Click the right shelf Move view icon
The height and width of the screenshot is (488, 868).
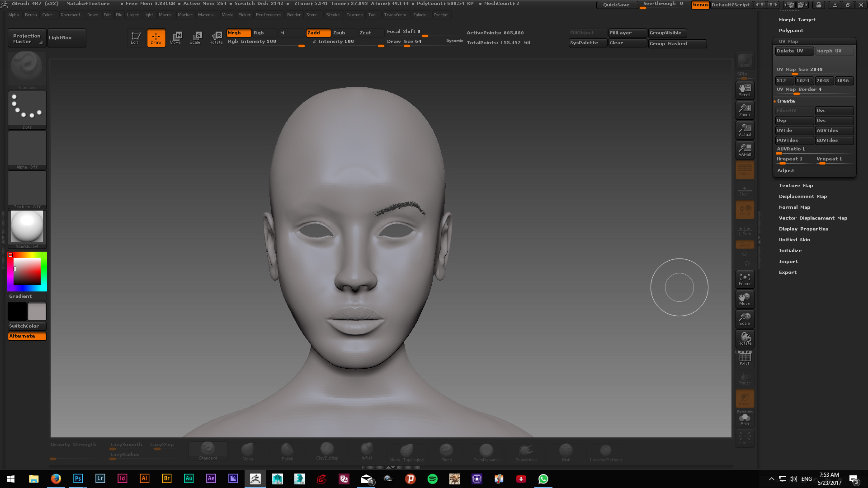pos(745,299)
